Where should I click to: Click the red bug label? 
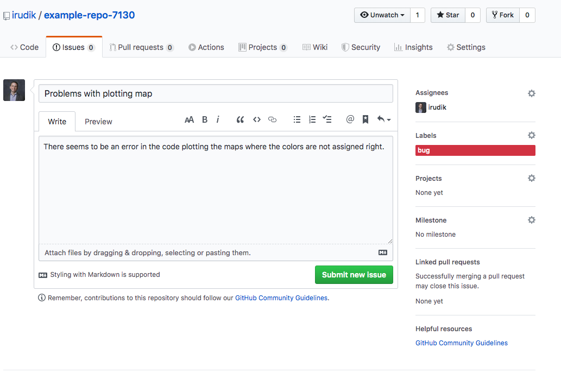tap(475, 150)
